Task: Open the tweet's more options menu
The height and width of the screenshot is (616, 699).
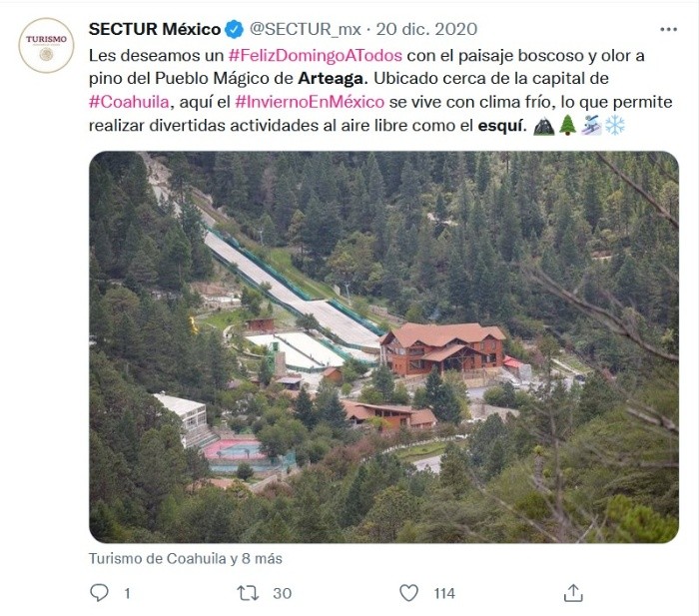Action: click(x=668, y=29)
